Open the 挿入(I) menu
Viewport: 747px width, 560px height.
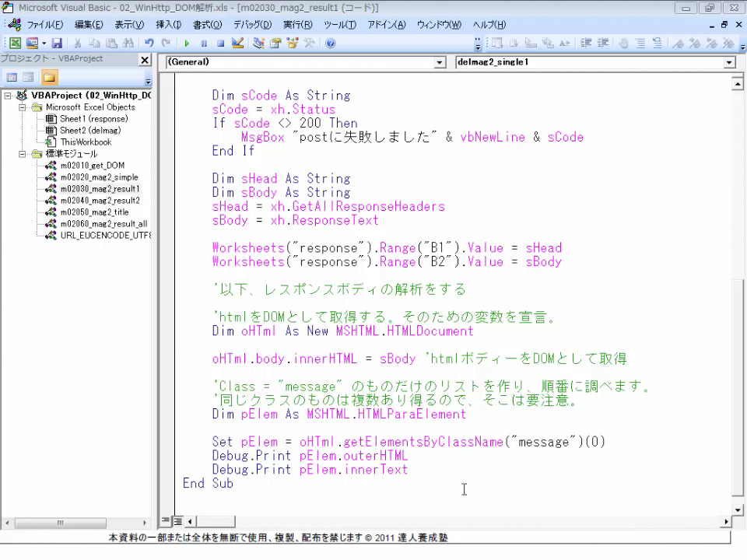168,25
